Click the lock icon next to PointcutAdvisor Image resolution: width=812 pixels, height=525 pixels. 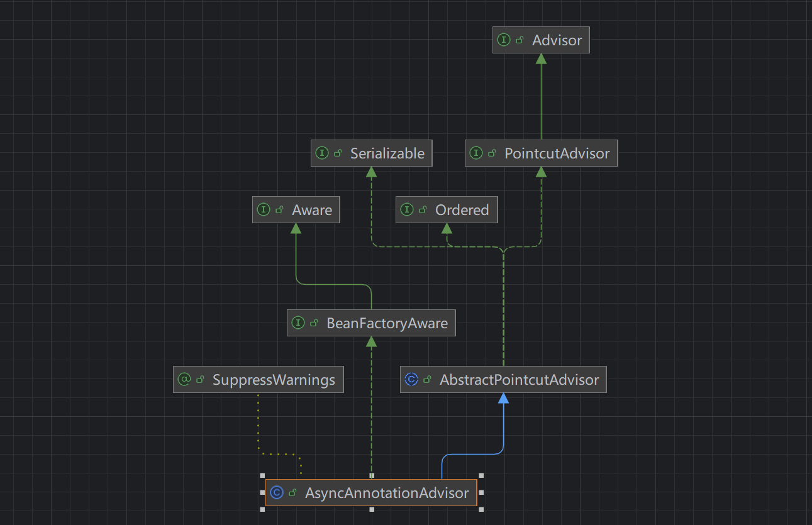pos(492,153)
